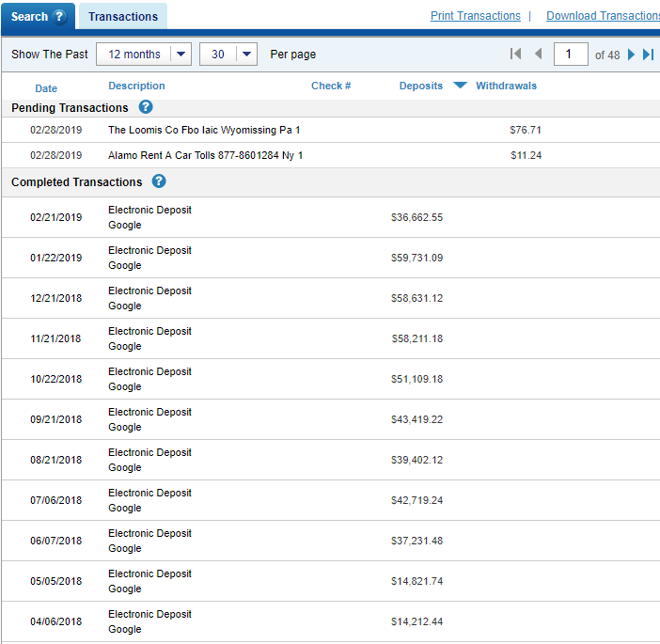Open the 12 months time range dropdown
The image size is (660, 644).
pyautogui.click(x=144, y=54)
